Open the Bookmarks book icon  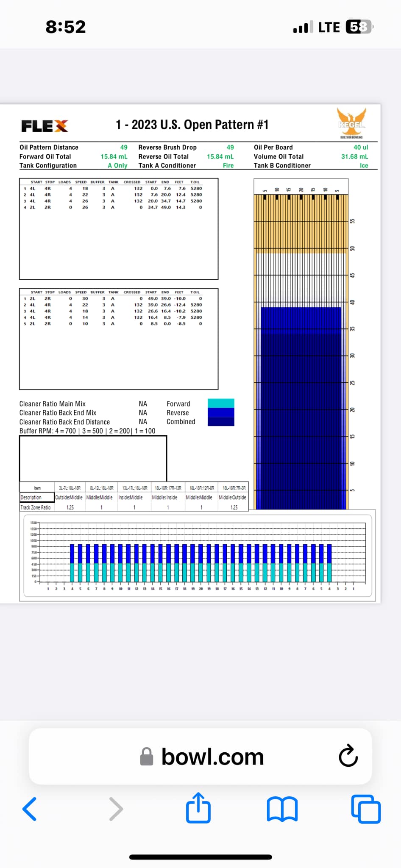[x=282, y=809]
